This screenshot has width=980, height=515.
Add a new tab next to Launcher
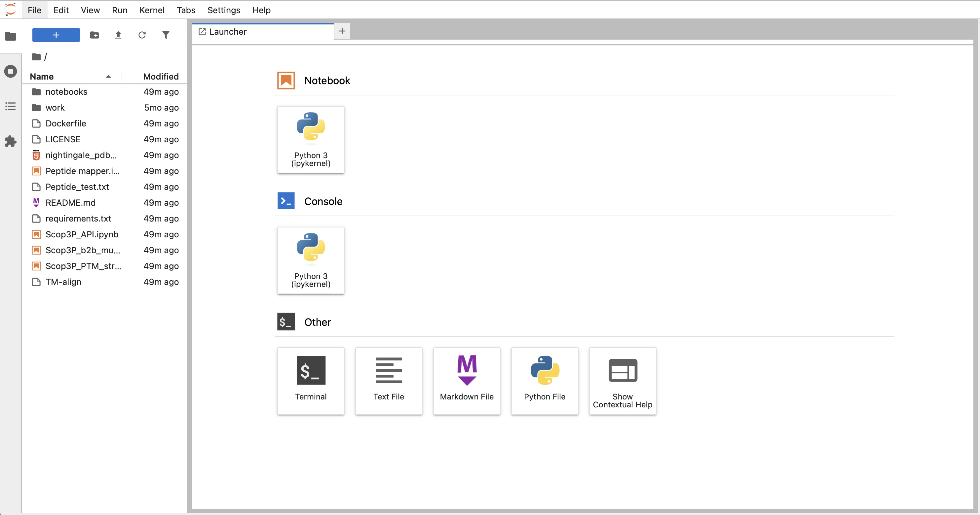[x=342, y=31]
